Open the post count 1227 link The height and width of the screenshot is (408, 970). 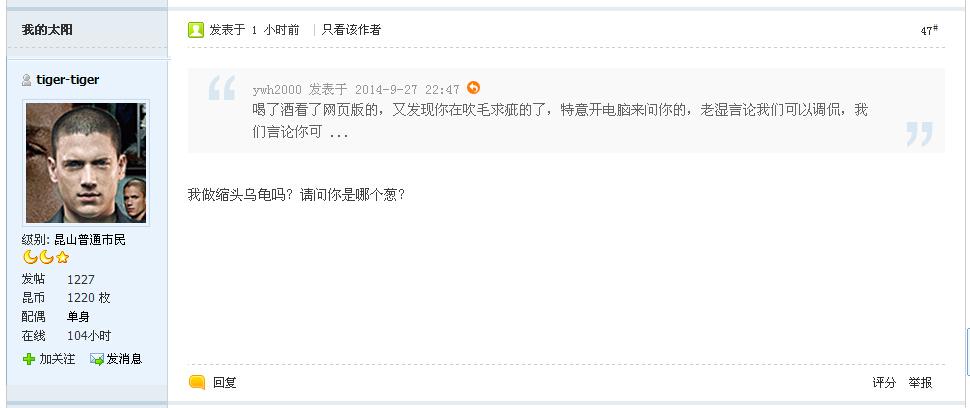81,279
